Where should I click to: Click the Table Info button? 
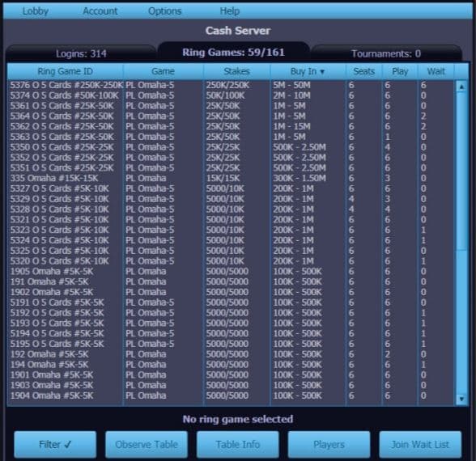pos(238,445)
